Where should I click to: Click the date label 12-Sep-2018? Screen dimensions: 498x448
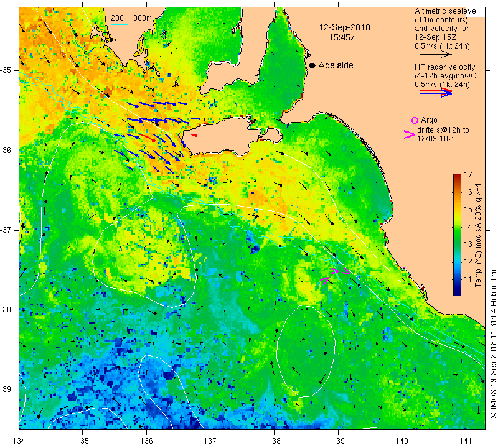(345, 27)
